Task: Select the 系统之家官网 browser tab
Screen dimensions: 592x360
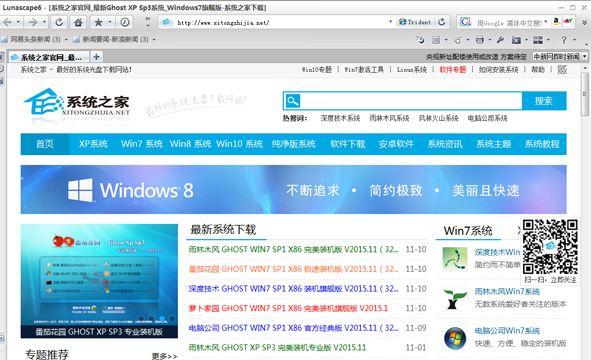Action: coord(49,57)
